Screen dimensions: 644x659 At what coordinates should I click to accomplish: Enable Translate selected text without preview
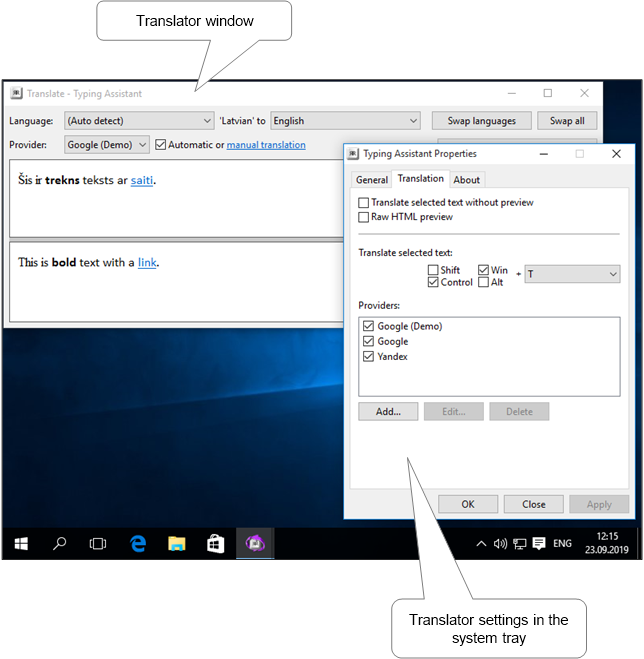tap(364, 203)
